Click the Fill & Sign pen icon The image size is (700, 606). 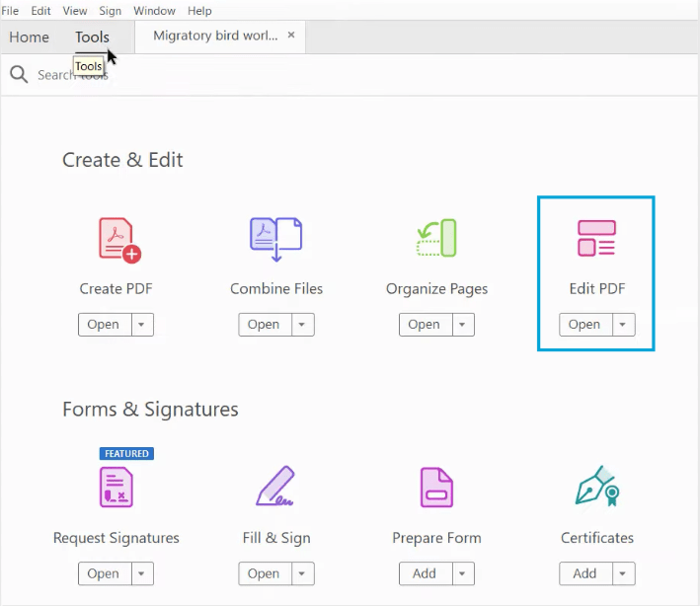tap(275, 486)
